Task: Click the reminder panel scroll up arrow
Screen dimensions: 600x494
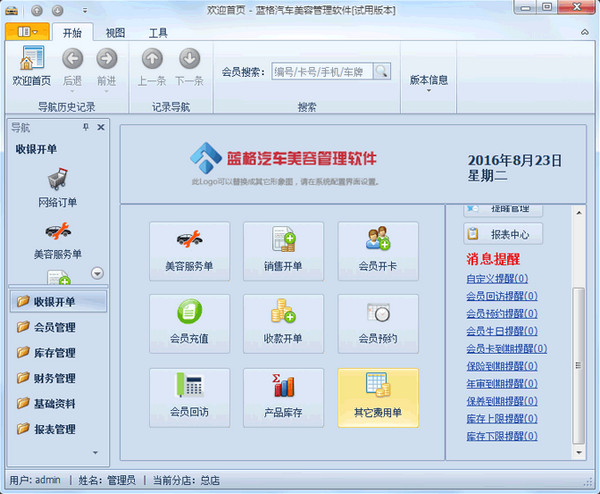Action: point(579,212)
